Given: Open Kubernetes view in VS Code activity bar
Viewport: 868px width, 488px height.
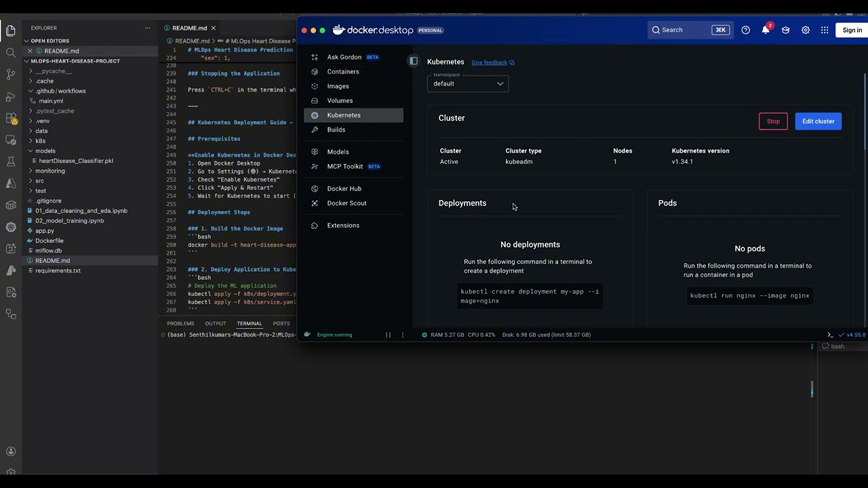Looking at the screenshot, I should (11, 227).
